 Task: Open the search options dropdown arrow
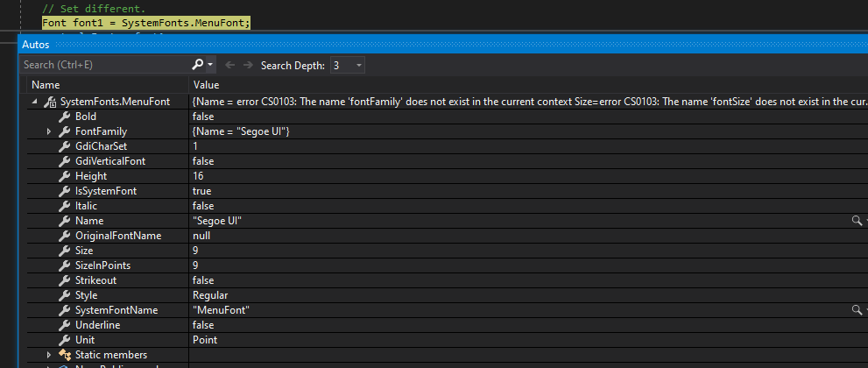pyautogui.click(x=210, y=65)
